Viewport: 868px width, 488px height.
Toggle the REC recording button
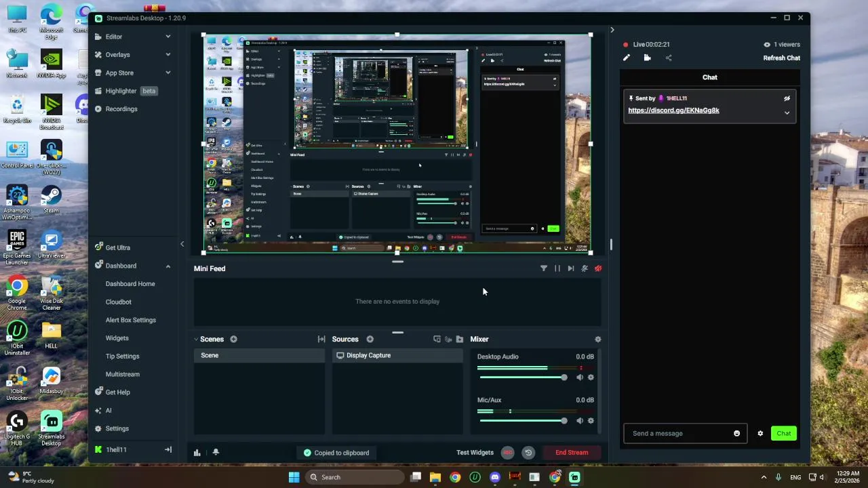(x=508, y=453)
